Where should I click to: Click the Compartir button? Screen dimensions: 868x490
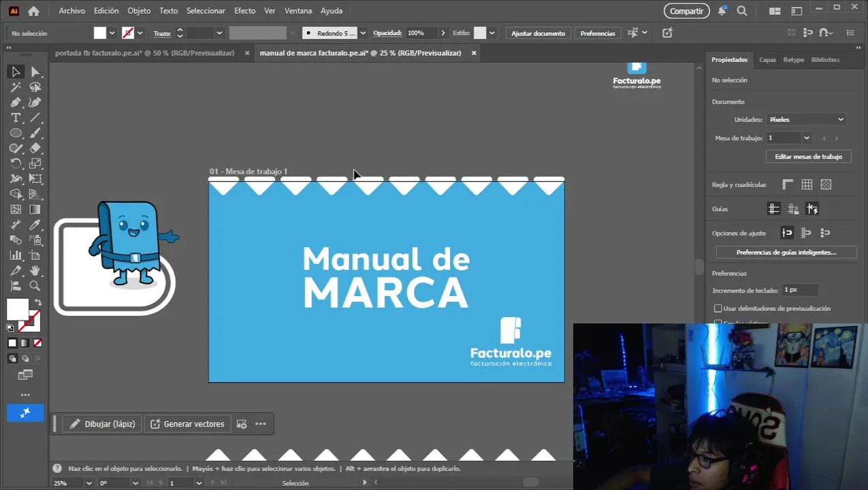tap(686, 11)
